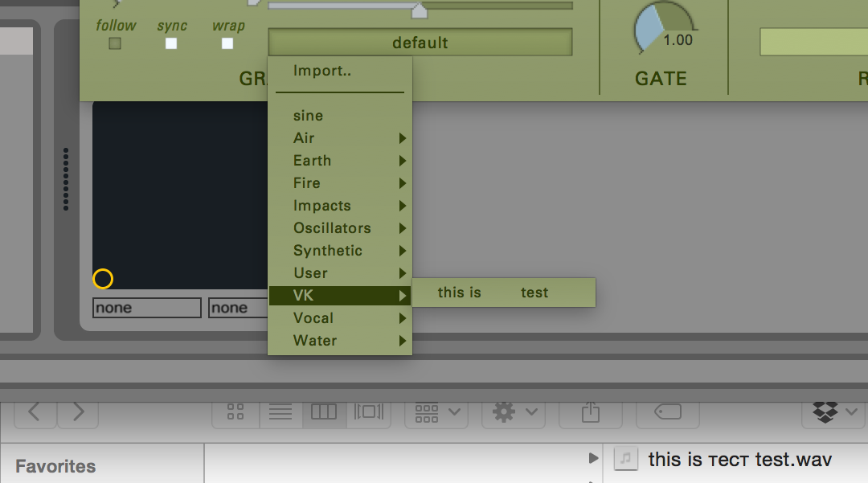Viewport: 868px width, 483px height.
Task: Switch Finder to column view
Action: pyautogui.click(x=324, y=412)
